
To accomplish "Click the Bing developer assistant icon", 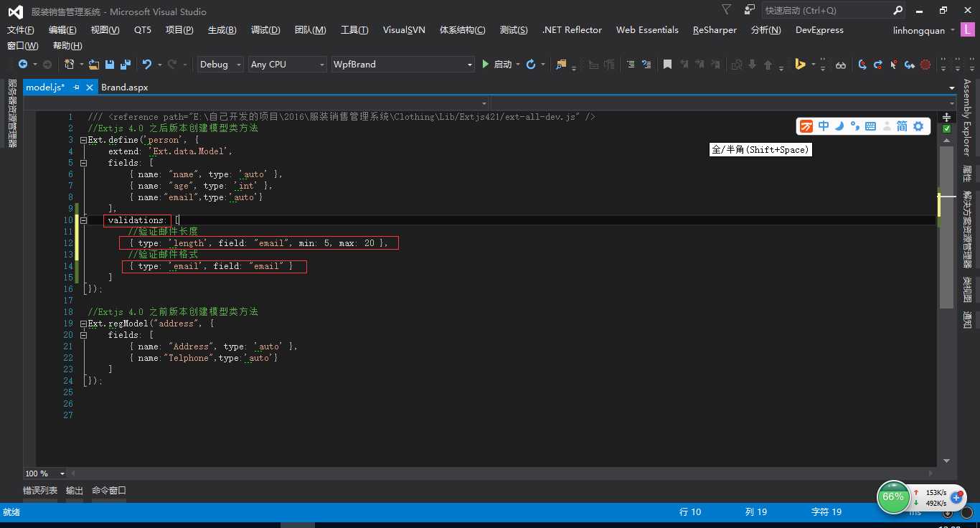I will click(800, 65).
